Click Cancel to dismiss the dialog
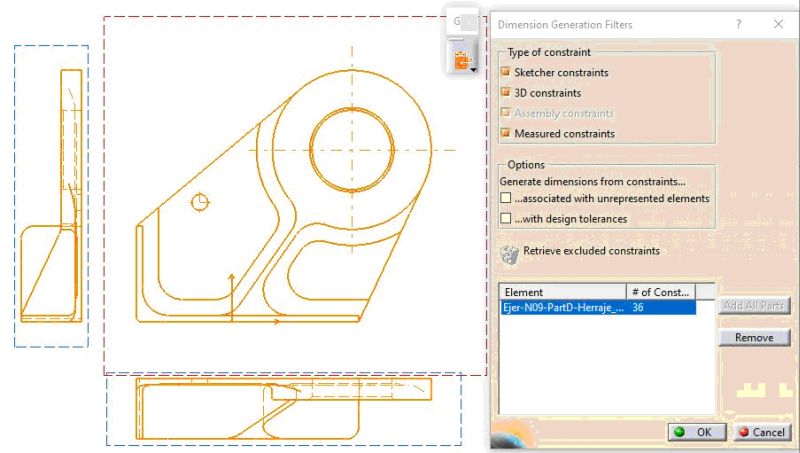Image resolution: width=800 pixels, height=453 pixels. point(760,432)
